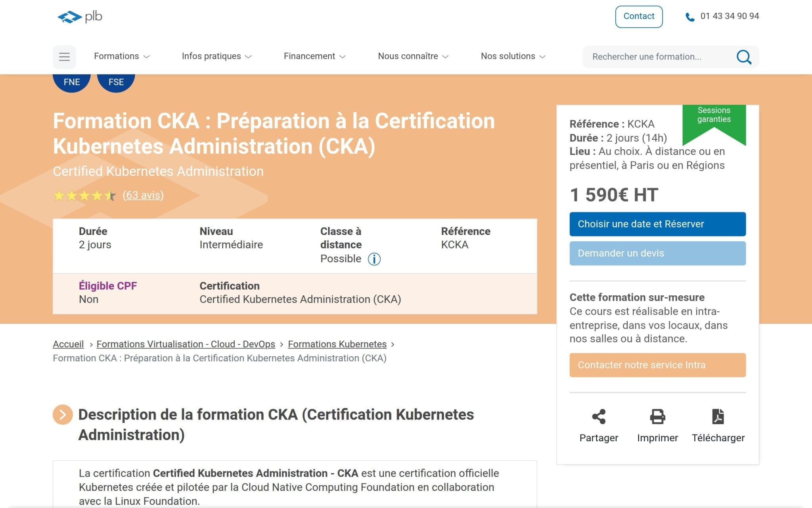
Task: Click the Contact button
Action: (x=639, y=17)
